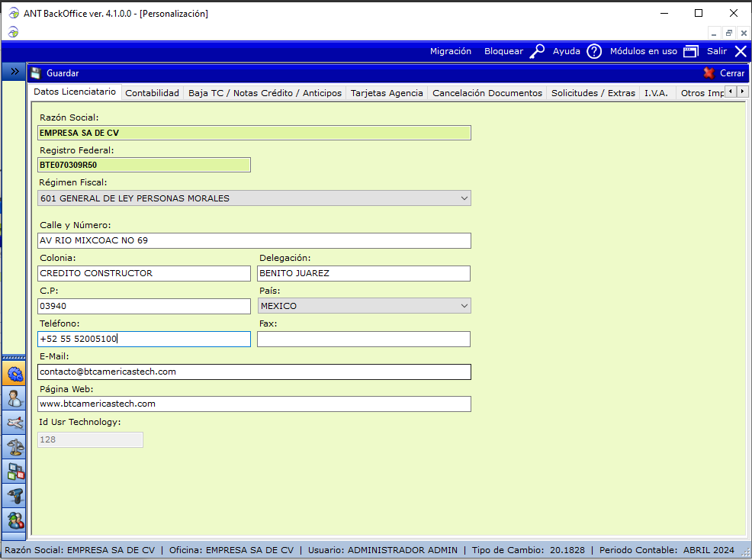This screenshot has height=560, width=752.
Task: Expand the sidebar with double chevron
Action: (x=14, y=71)
